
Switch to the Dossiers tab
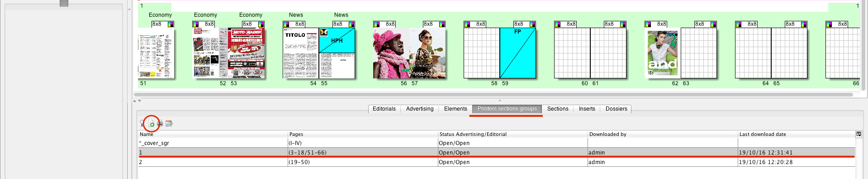(x=616, y=109)
